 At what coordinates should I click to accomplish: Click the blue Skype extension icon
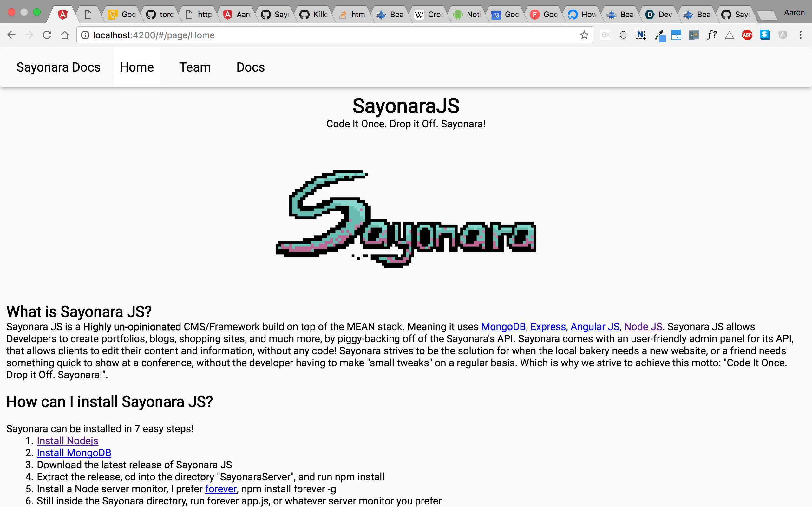[x=765, y=35]
